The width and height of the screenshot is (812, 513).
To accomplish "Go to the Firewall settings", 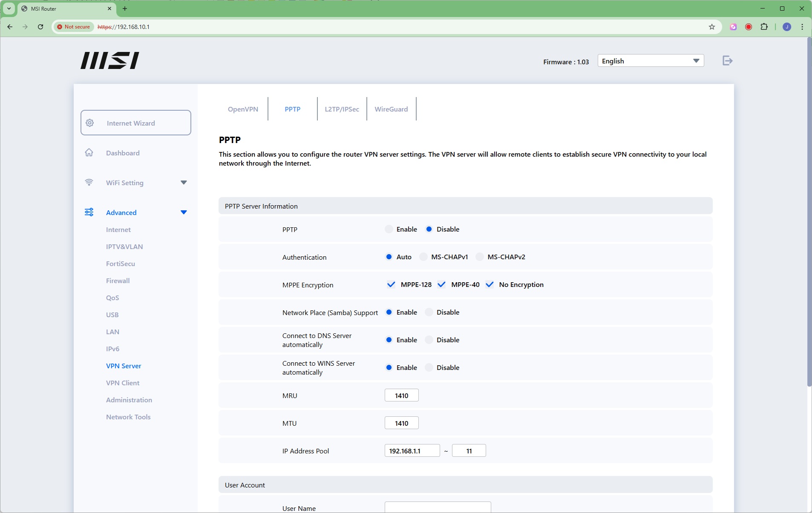I will [x=118, y=281].
